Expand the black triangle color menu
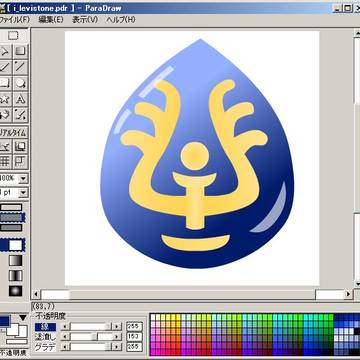Image resolution: width=360 pixels, height=360 pixels. coord(23,318)
